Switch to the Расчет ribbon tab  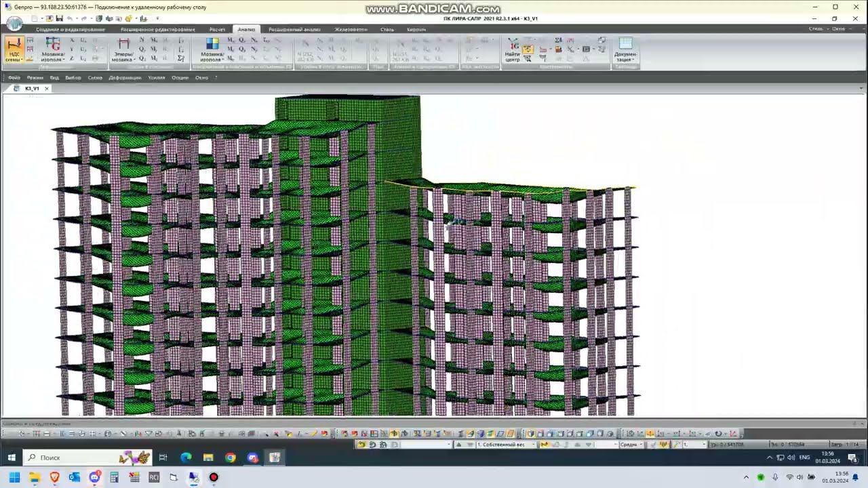[x=217, y=30]
